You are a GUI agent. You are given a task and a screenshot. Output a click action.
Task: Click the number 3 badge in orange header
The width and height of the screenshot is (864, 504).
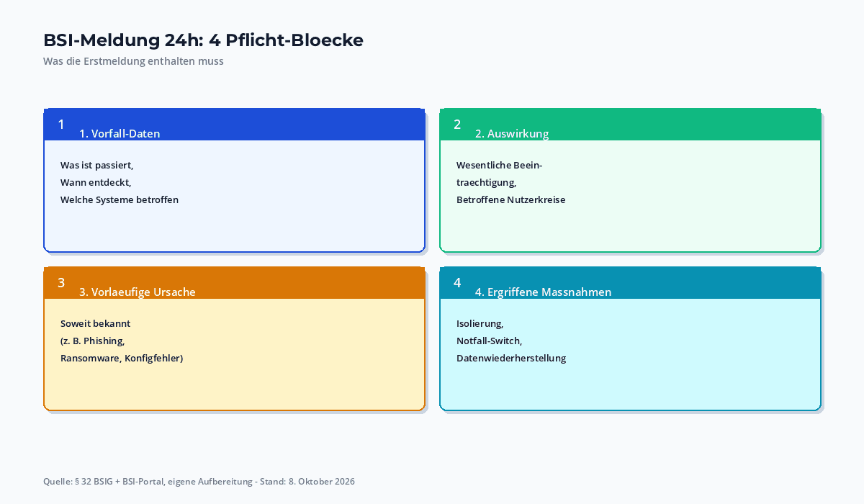(61, 283)
